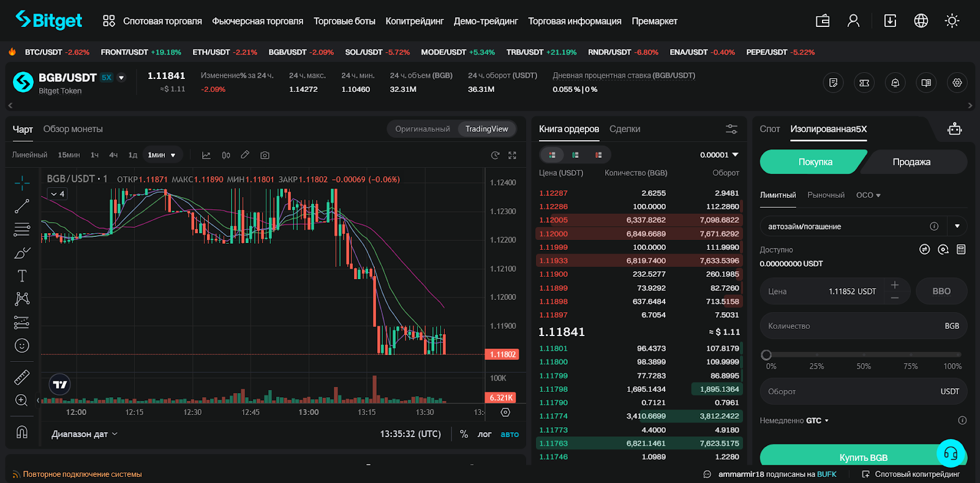This screenshot has height=483, width=980.
Task: Expand chart to fullscreen
Action: click(513, 155)
